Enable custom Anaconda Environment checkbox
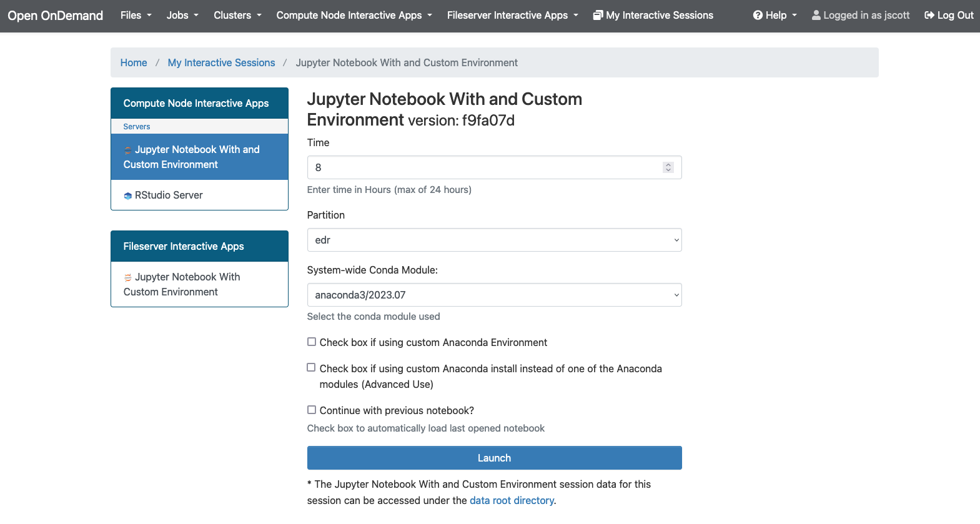 (x=312, y=342)
